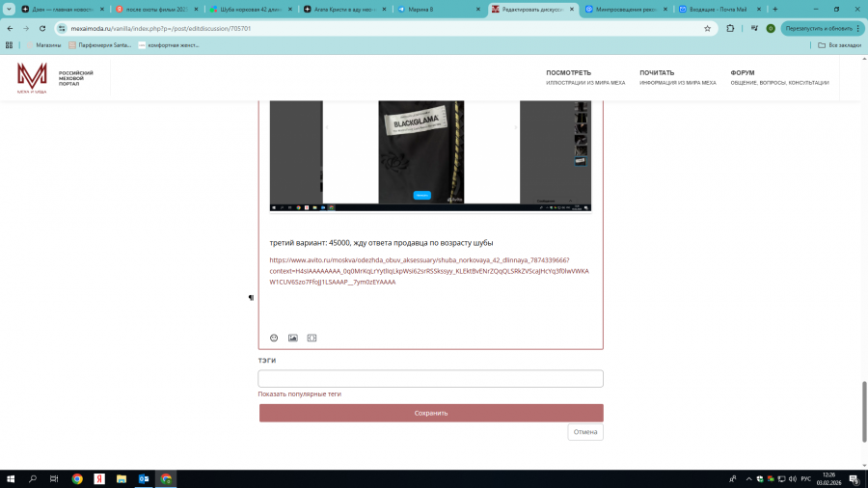Open the ФОРУМ menu
Viewport: 868px width, 488px height.
pyautogui.click(x=742, y=72)
